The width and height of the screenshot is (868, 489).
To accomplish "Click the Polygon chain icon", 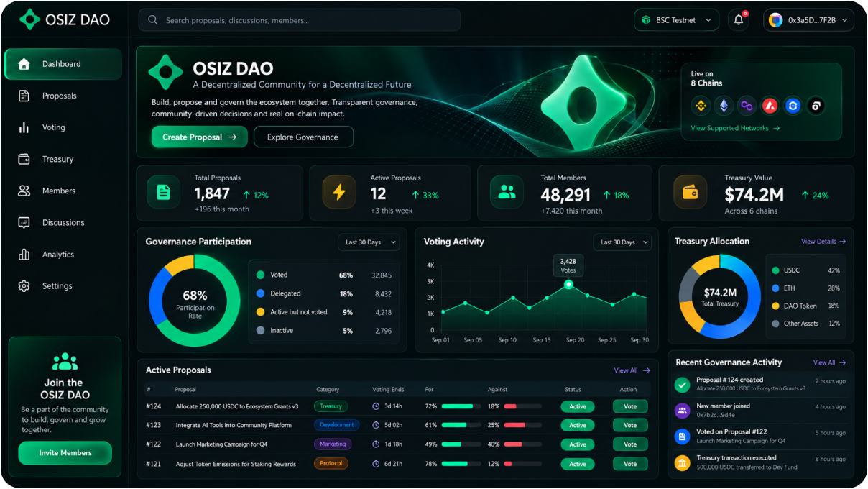I will tap(747, 106).
